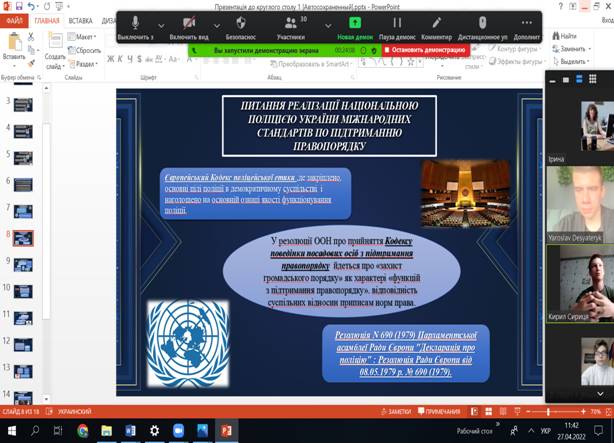
Task: Open Zoom remote control option
Action: coord(482,27)
